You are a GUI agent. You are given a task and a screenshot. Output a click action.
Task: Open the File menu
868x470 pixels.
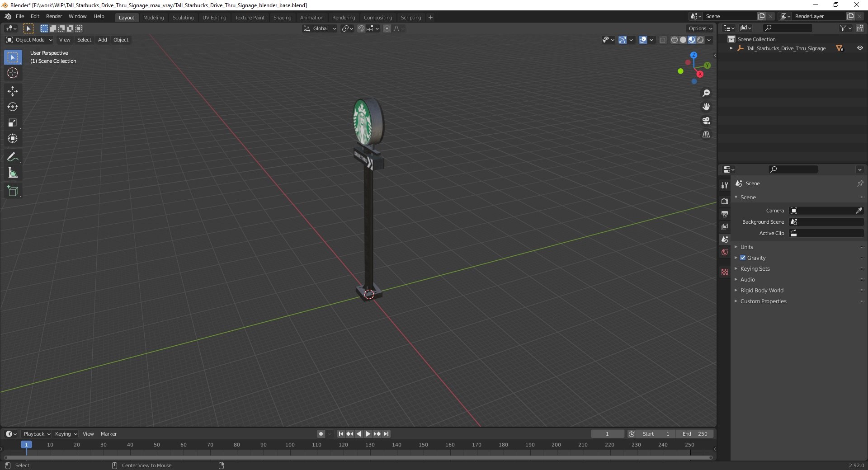pyautogui.click(x=20, y=16)
